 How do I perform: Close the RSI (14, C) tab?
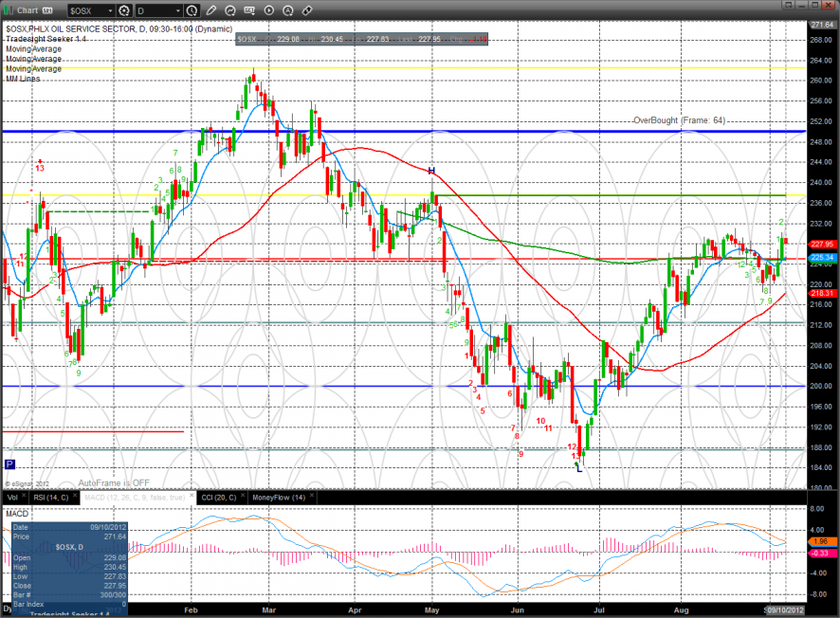click(75, 496)
